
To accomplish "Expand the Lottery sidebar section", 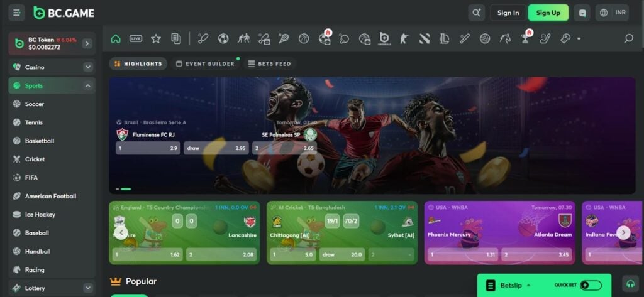I will (88, 288).
